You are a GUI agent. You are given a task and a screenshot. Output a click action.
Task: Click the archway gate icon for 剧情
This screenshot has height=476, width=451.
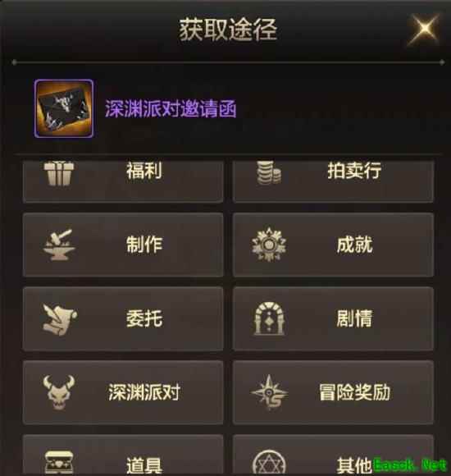(269, 318)
